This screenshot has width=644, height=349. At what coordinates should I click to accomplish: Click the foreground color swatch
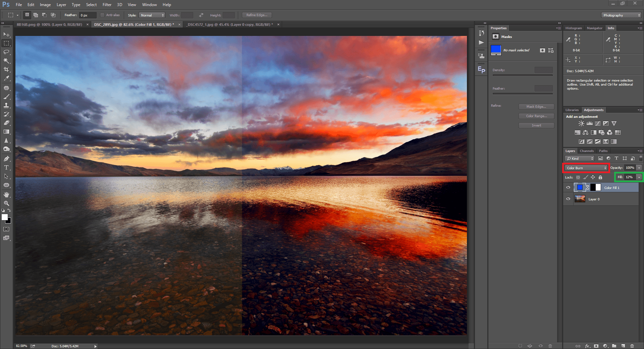[x=5, y=217]
